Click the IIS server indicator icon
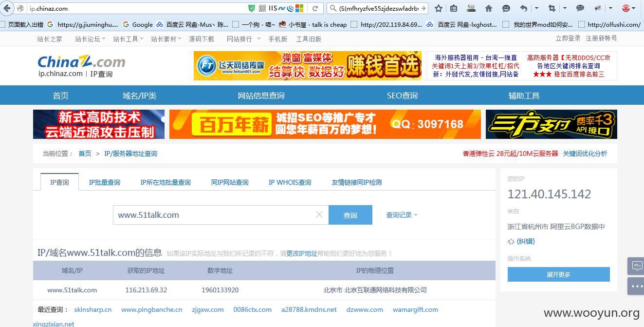Viewport: 644px width, 327px height. pos(273,8)
